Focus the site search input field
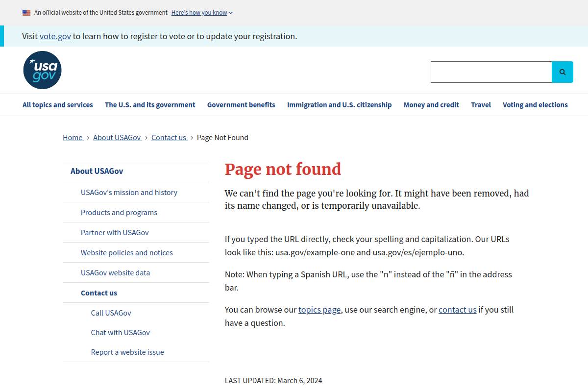588x392 pixels. click(491, 72)
